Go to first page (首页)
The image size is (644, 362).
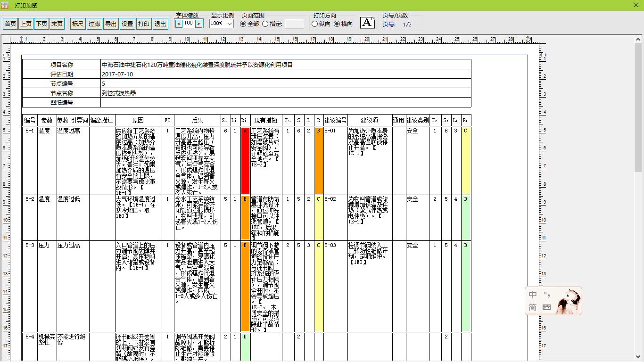(x=10, y=24)
